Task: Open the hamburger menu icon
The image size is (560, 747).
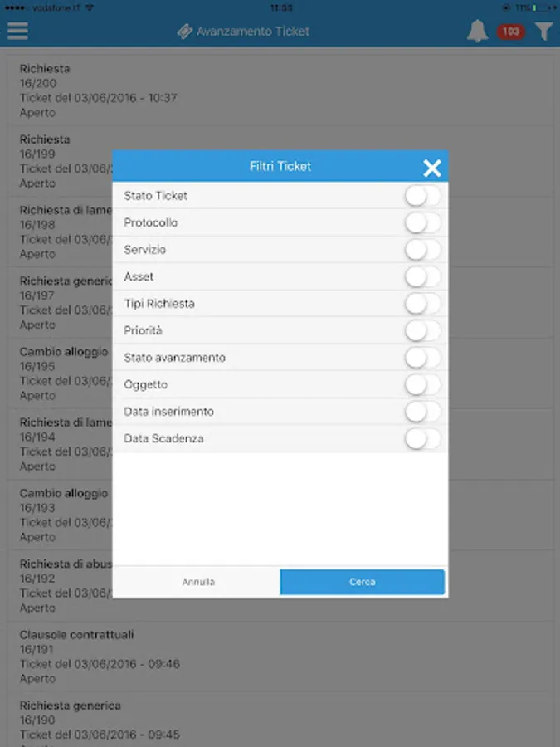Action: pos(17,31)
